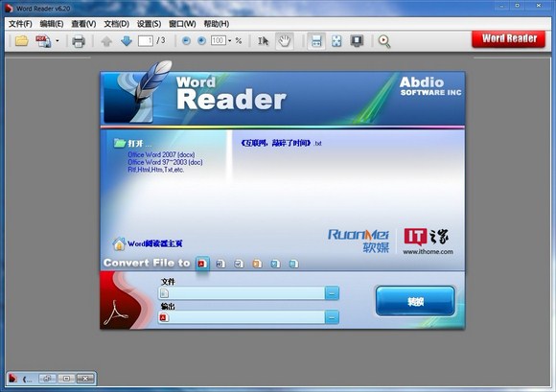Click Office Word 97~2003 (doc) text
The image size is (556, 392).
pos(165,162)
